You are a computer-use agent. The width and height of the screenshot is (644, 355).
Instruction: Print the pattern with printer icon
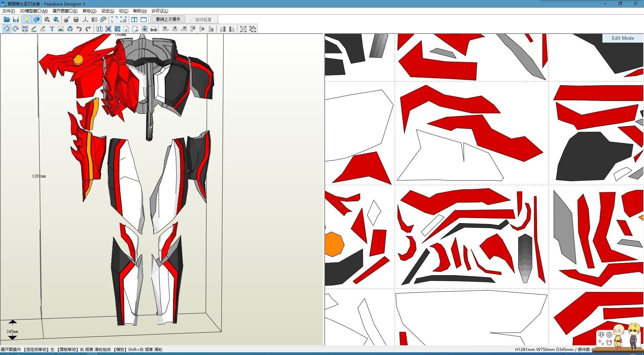154,29
